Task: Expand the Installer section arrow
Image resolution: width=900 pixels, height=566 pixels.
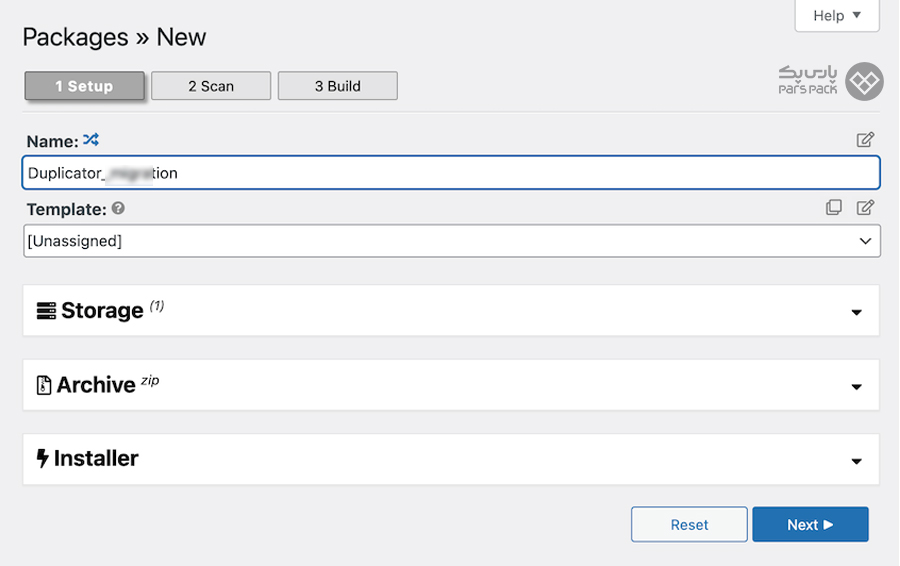Action: [x=856, y=461]
